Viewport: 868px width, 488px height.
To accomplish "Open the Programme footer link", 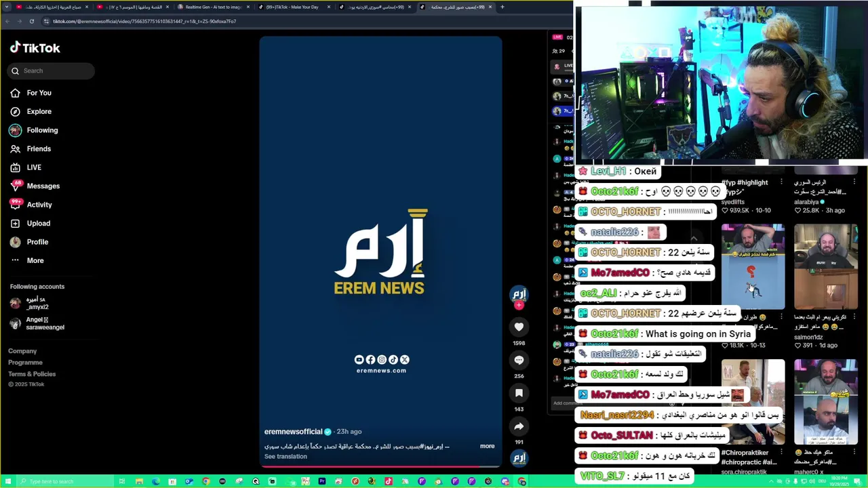I will pyautogui.click(x=25, y=363).
